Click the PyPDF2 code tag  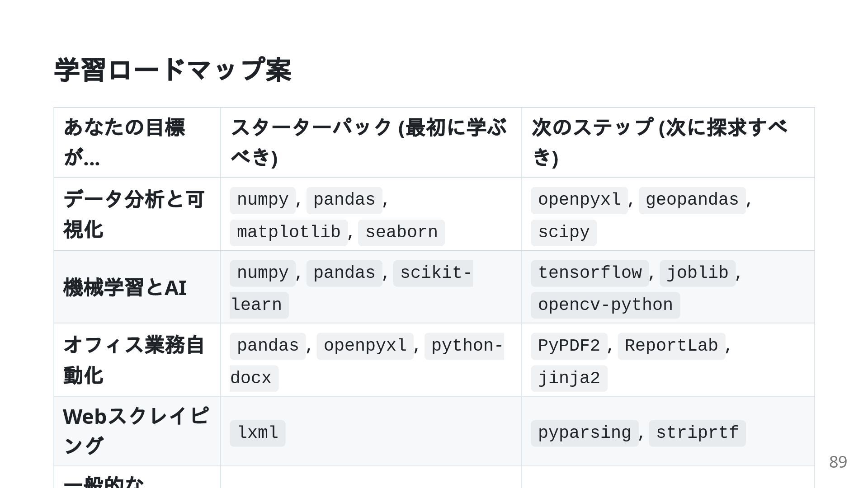(569, 346)
